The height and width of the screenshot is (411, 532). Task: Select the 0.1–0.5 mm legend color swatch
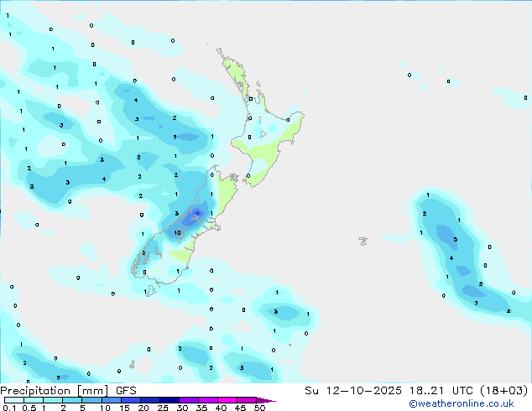pyautogui.click(x=14, y=400)
